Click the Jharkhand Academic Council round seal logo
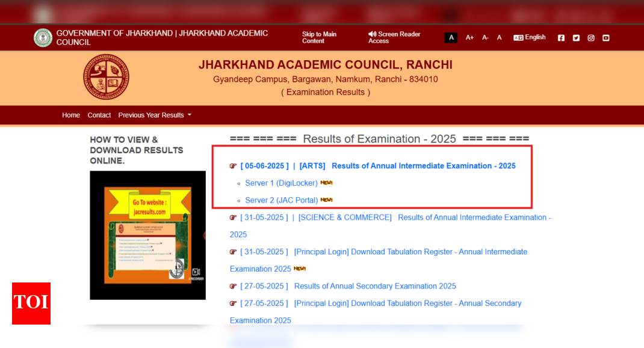 click(x=106, y=77)
